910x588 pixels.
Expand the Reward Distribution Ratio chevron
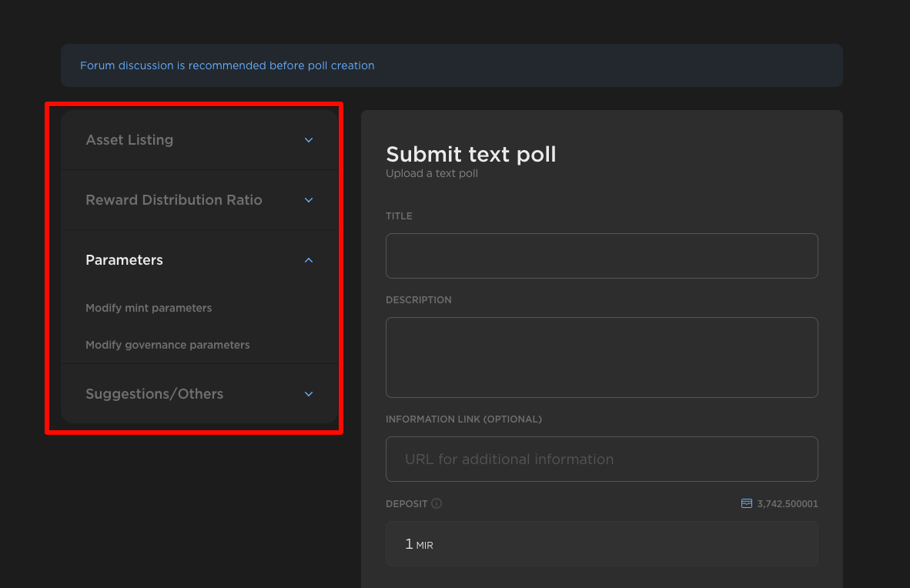point(309,200)
